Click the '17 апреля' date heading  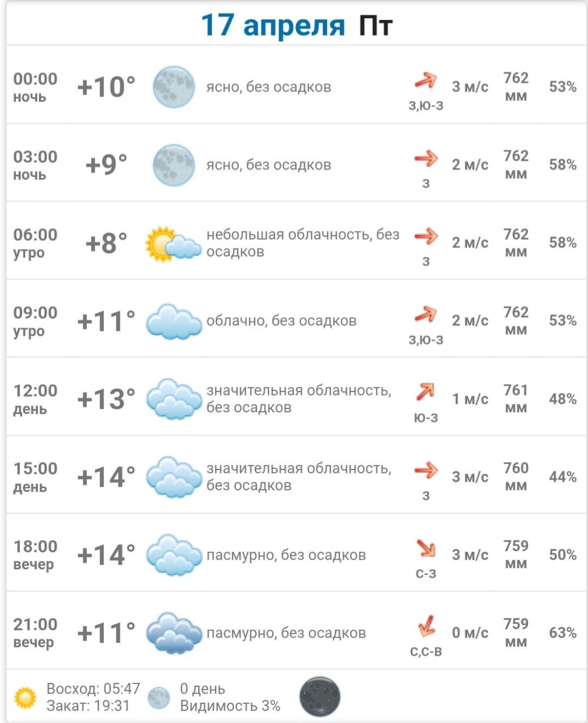(273, 25)
